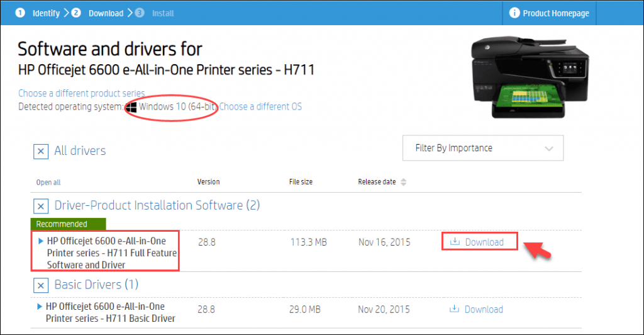Go to the Identify step

pos(46,13)
